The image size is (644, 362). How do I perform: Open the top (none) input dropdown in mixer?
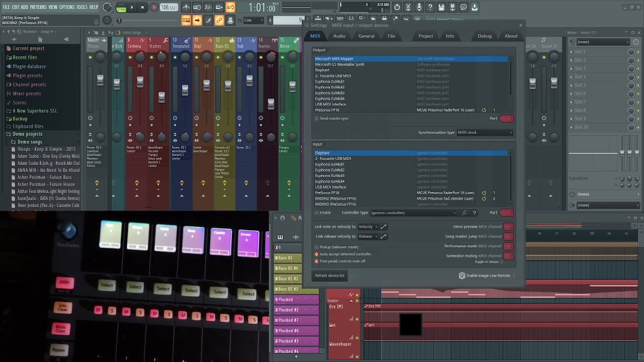point(602,42)
